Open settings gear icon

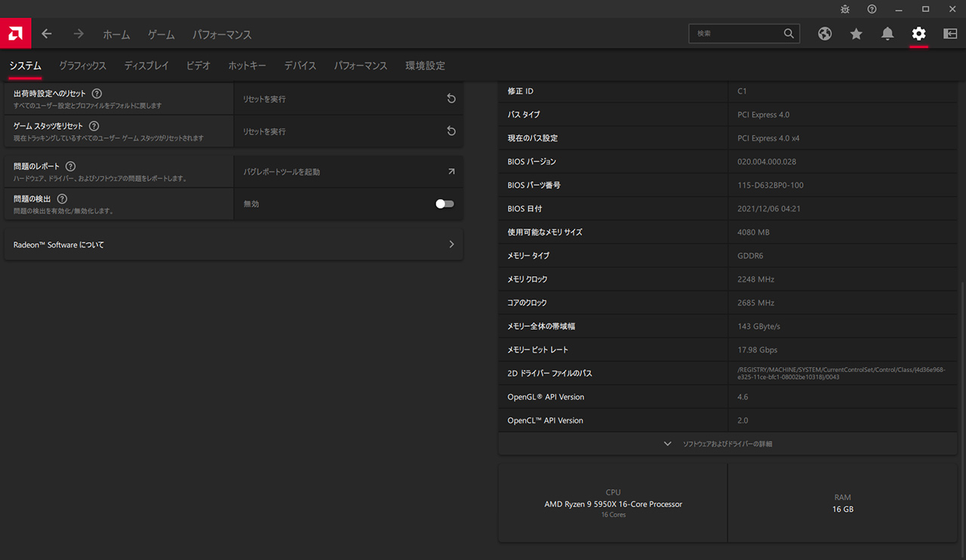[x=918, y=34]
